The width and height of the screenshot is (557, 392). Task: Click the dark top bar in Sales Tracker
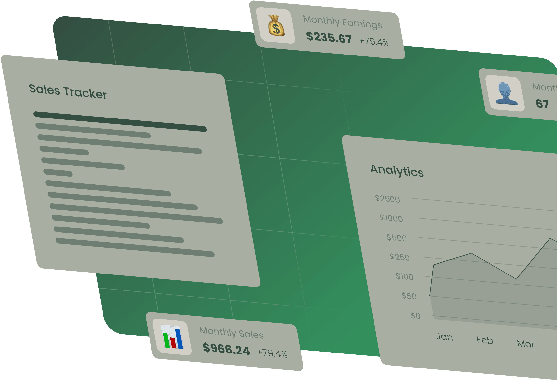tap(120, 121)
